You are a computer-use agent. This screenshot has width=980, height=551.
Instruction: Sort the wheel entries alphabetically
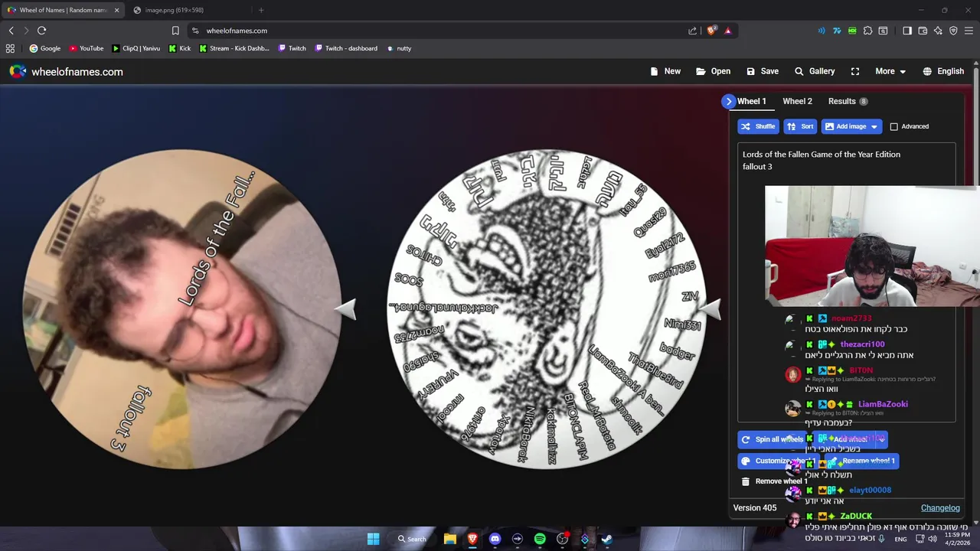[800, 126]
